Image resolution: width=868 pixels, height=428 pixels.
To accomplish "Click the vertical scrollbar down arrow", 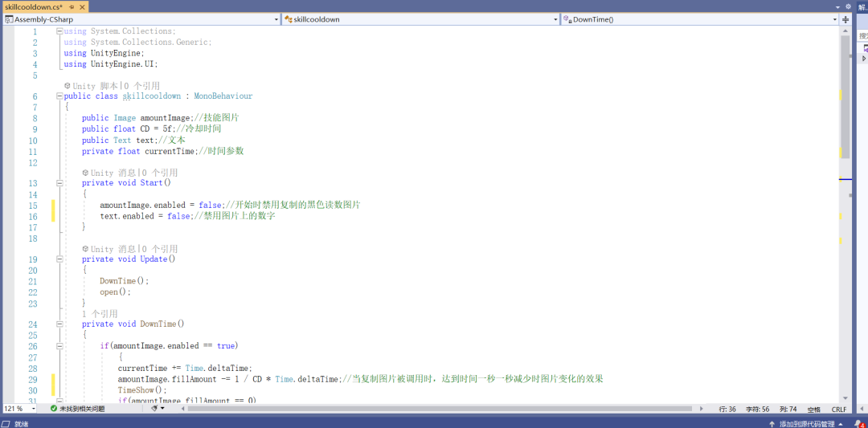I will 845,398.
